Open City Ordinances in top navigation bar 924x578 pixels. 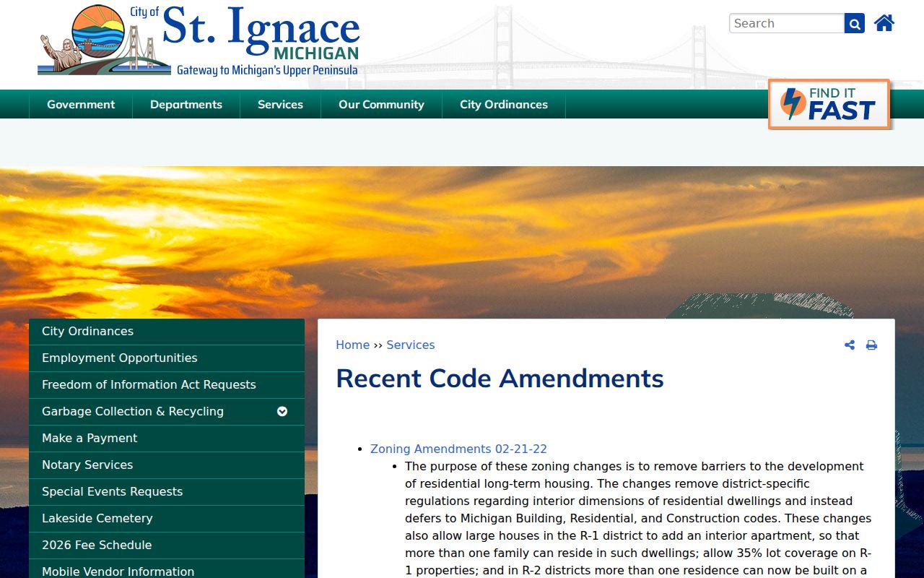[x=504, y=104]
